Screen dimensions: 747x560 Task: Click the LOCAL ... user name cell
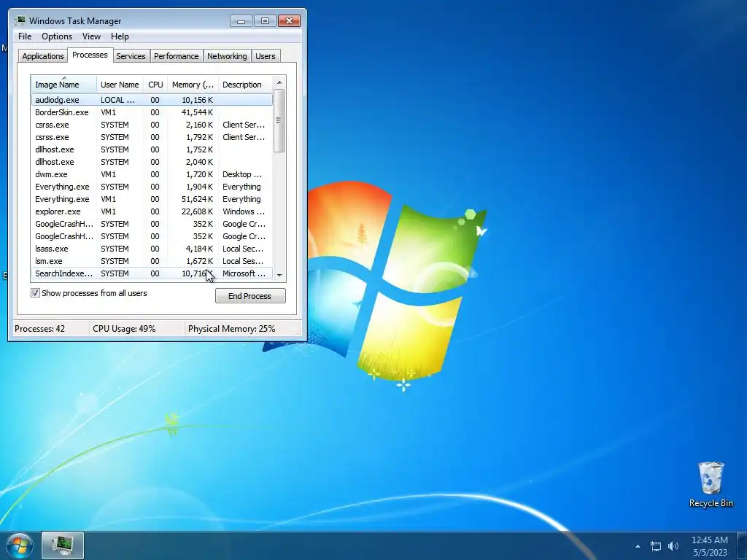click(117, 100)
